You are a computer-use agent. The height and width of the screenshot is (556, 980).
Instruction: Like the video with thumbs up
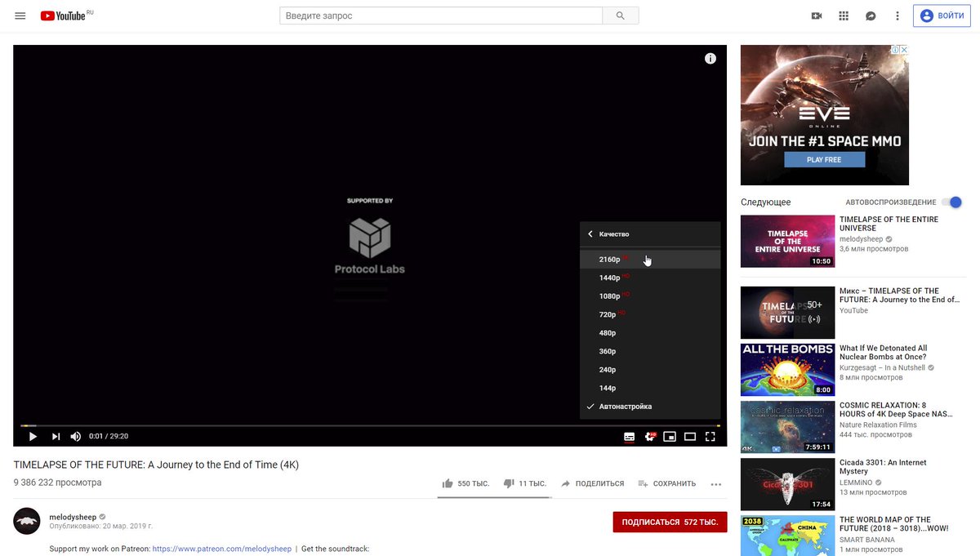465,483
